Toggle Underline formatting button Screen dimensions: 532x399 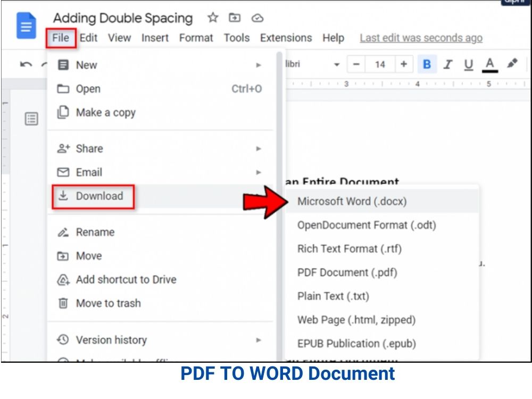[469, 64]
